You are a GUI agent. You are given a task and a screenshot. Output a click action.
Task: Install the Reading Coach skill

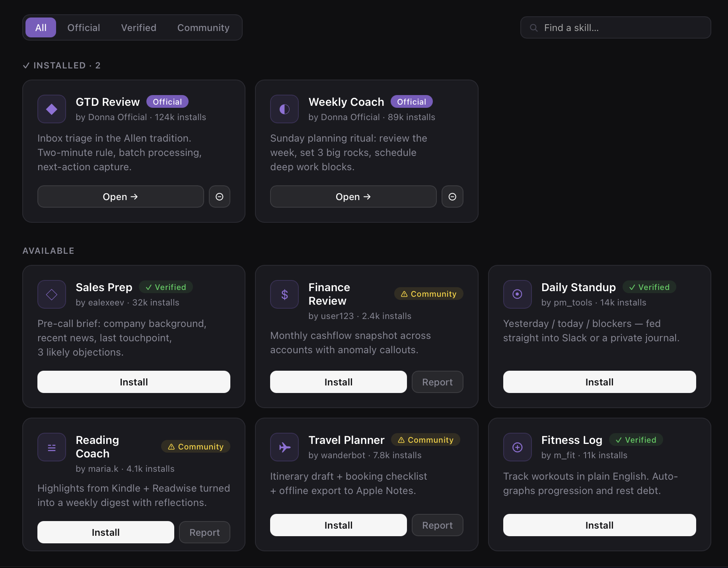pos(106,532)
